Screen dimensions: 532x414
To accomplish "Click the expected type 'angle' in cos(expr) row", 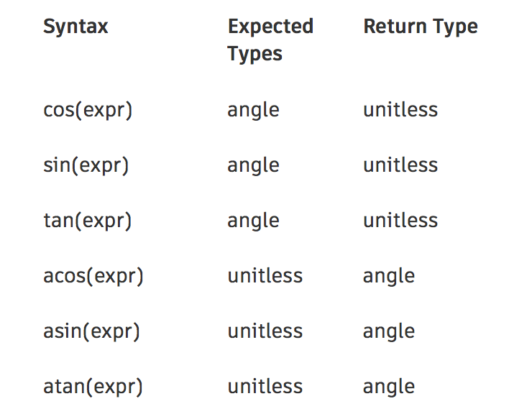I will click(x=253, y=110).
